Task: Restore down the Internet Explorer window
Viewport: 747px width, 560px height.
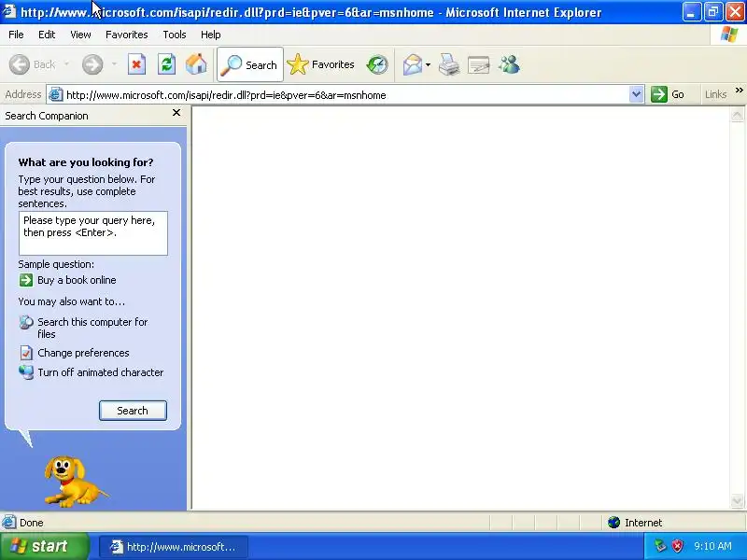Action: pos(713,12)
